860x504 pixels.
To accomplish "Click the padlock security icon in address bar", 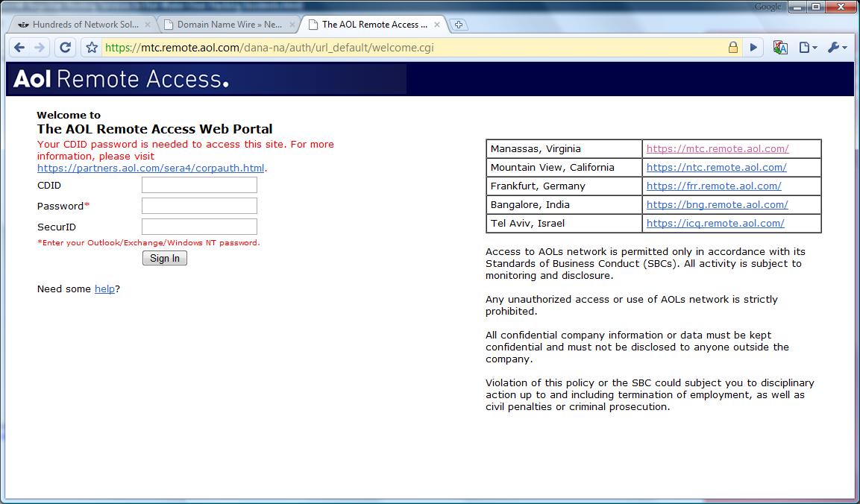I will coord(732,48).
